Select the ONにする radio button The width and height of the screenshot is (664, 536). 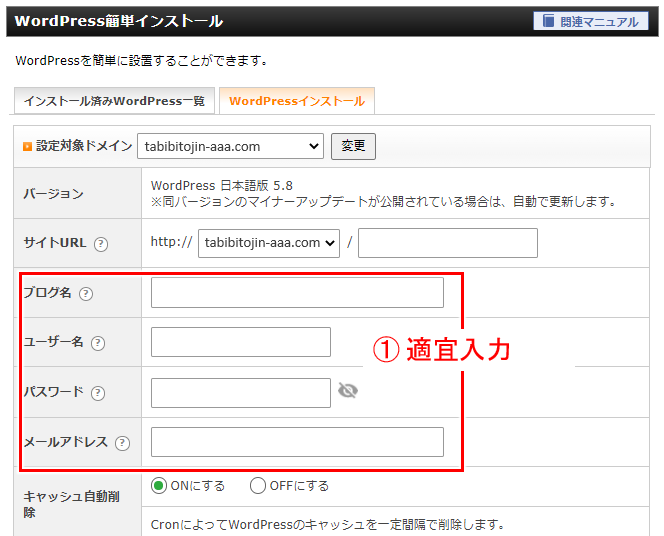point(159,486)
